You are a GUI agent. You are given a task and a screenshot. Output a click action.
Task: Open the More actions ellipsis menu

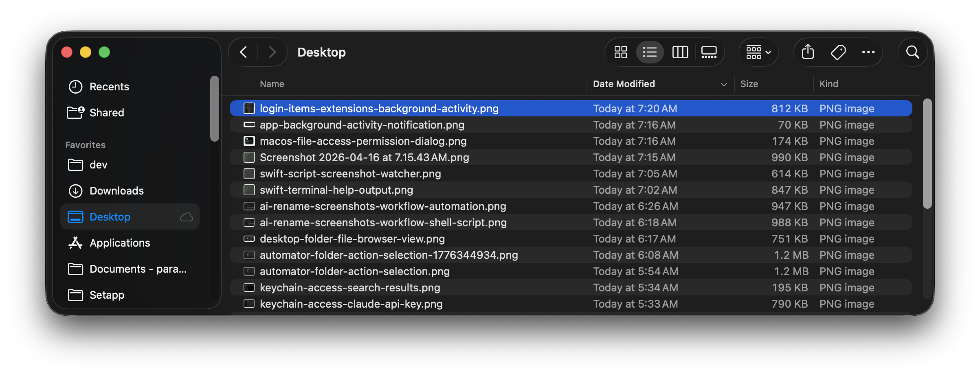point(869,52)
